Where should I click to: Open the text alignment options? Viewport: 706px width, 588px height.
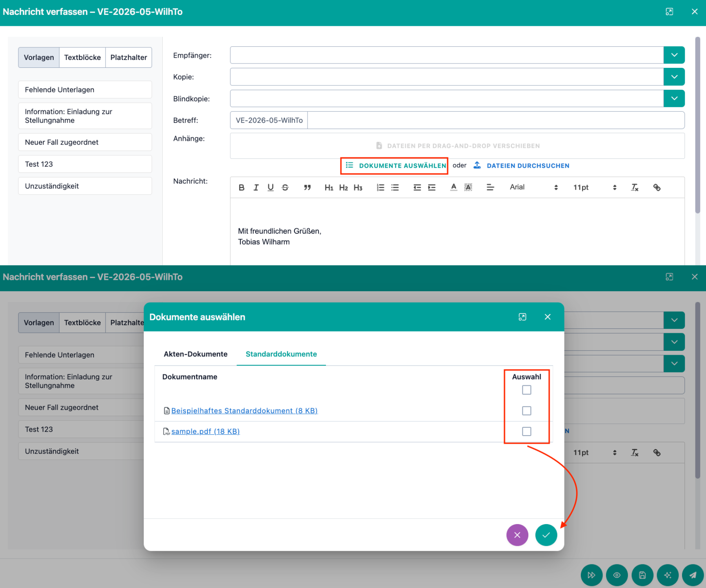(490, 187)
